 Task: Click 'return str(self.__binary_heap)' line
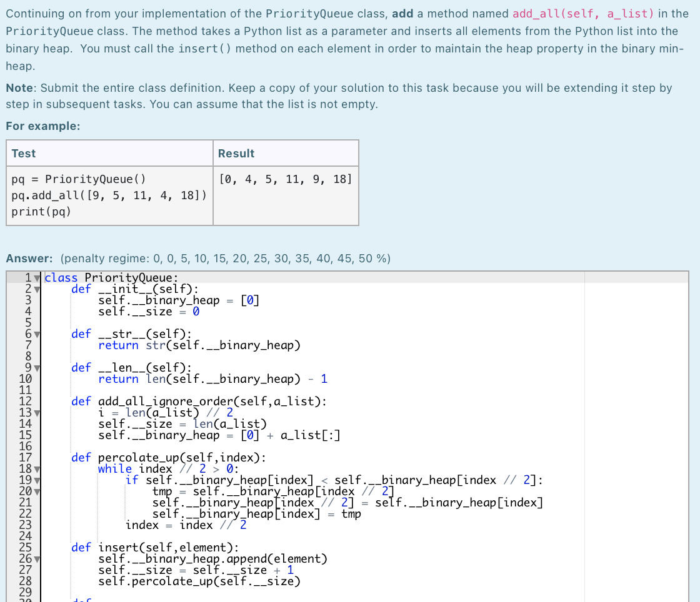click(x=199, y=345)
